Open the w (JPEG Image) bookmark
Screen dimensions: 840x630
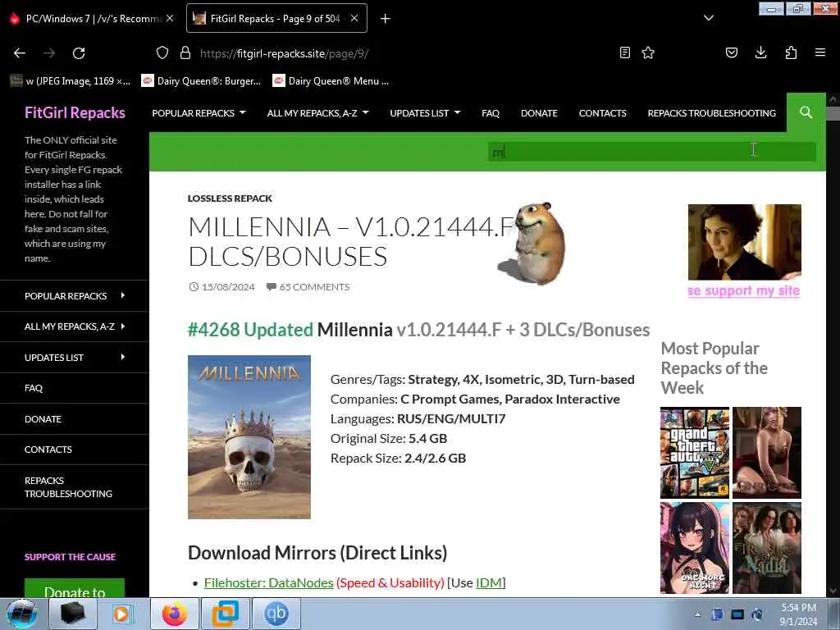[x=71, y=81]
